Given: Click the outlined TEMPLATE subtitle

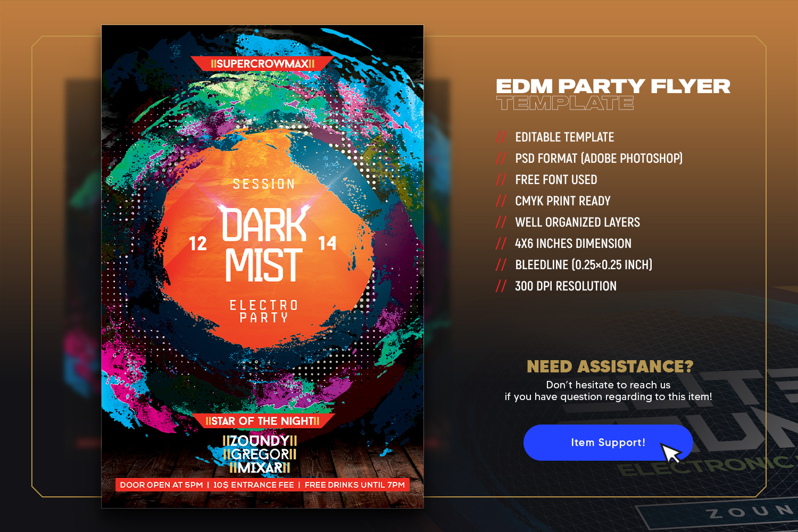Looking at the screenshot, I should coord(565,103).
